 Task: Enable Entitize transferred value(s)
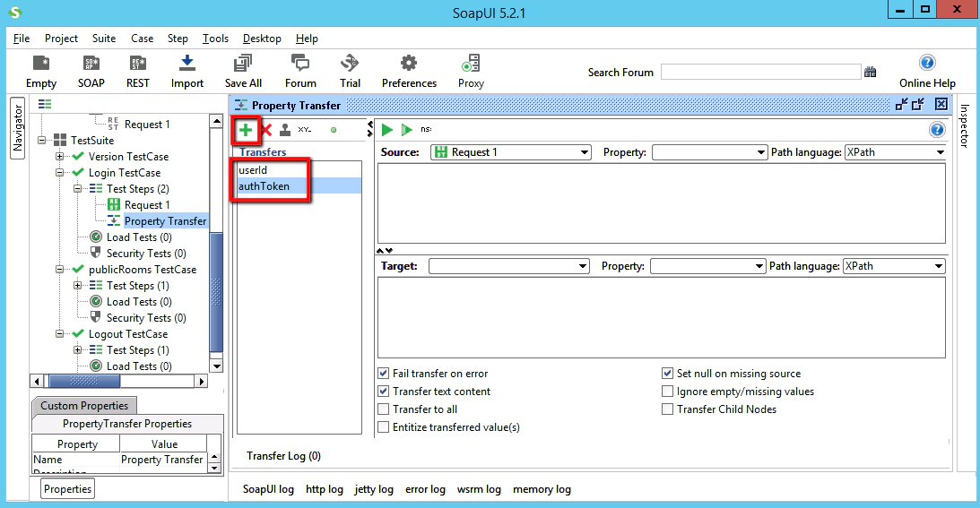384,427
